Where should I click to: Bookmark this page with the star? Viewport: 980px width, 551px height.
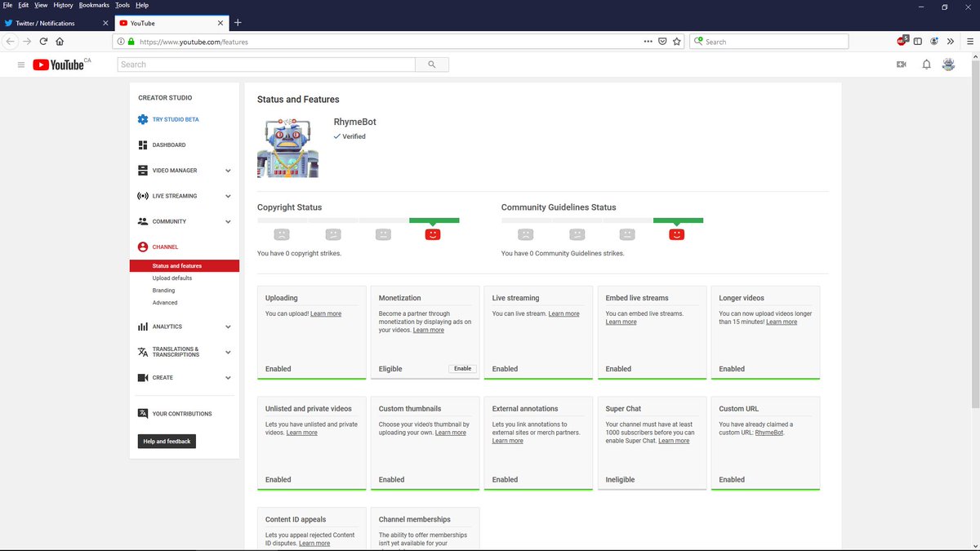[677, 42]
